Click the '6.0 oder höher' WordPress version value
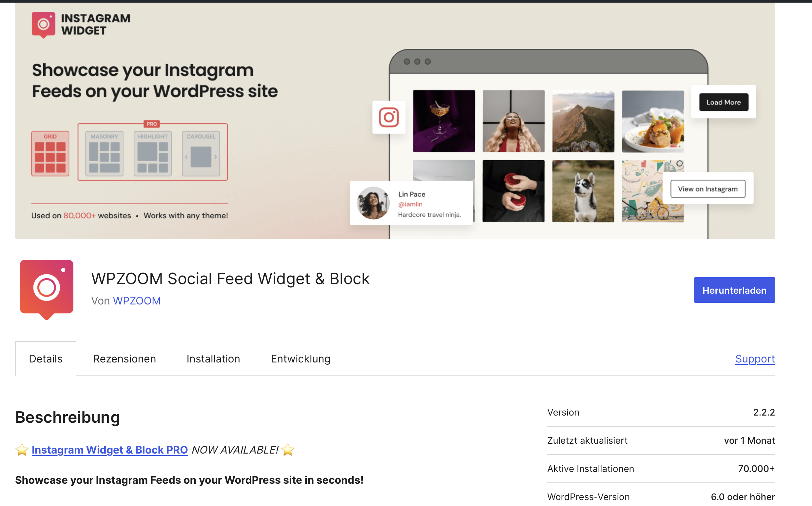 [743, 496]
